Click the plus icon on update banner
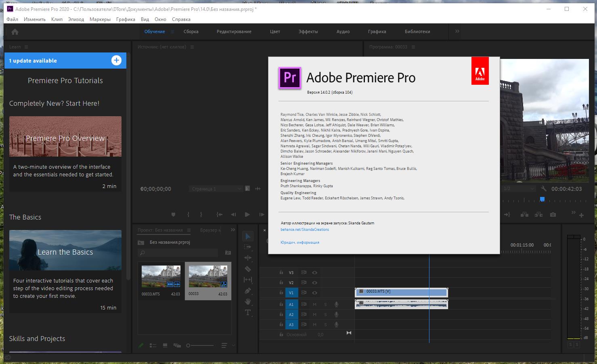The height and width of the screenshot is (364, 597). pyautogui.click(x=116, y=61)
